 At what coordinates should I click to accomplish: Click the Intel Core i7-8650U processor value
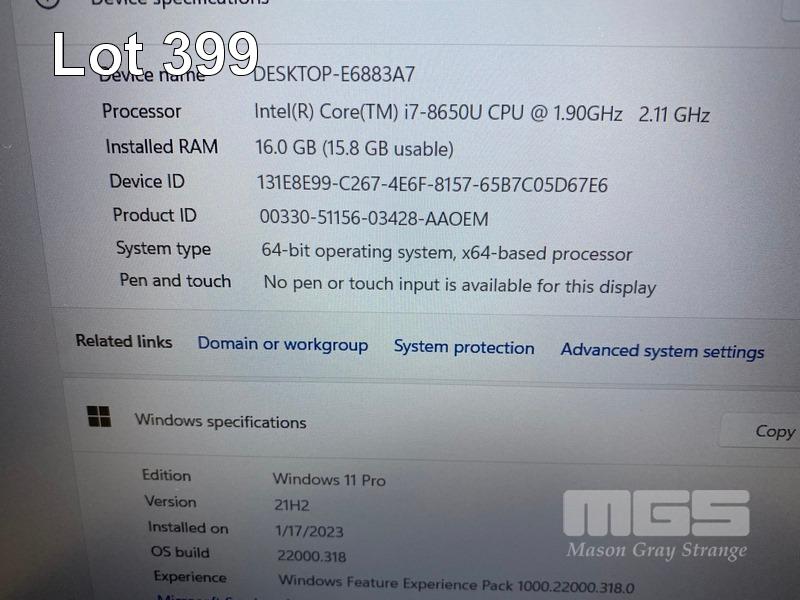pos(482,113)
